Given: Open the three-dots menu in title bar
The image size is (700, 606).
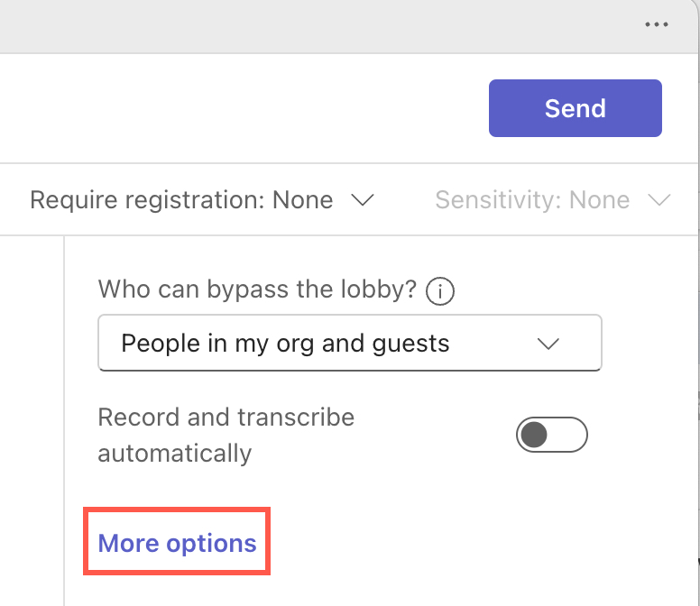Looking at the screenshot, I should 657,25.
